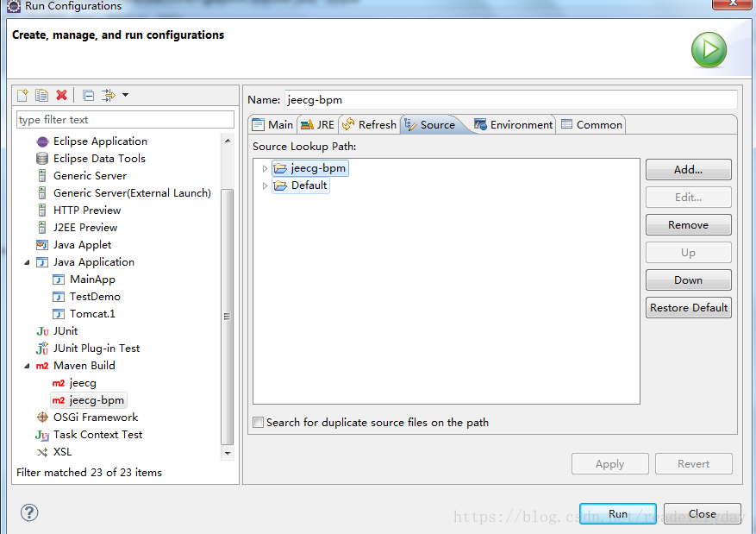Expand the jeecg-bpm source lookup entry
Image resolution: width=756 pixels, height=534 pixels.
click(x=265, y=168)
